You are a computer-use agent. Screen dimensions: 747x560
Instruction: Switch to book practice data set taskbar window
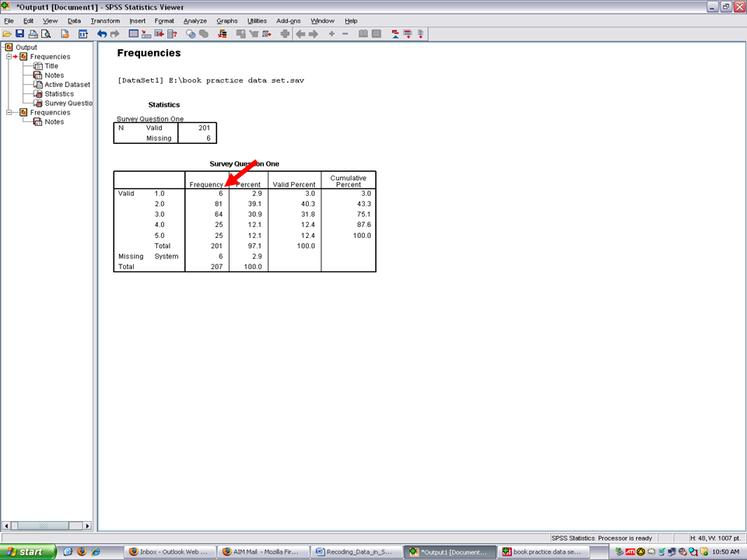(x=541, y=551)
